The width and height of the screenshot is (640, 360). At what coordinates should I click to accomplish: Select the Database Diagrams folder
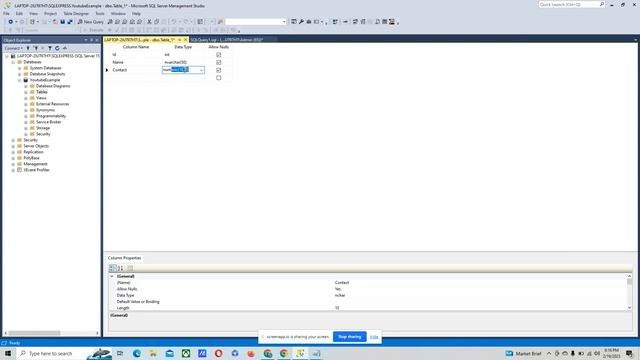tap(53, 86)
